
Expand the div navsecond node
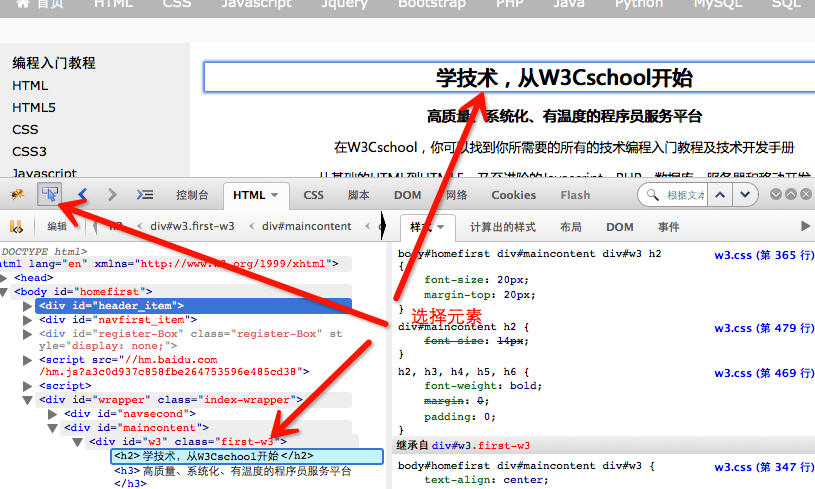[52, 414]
